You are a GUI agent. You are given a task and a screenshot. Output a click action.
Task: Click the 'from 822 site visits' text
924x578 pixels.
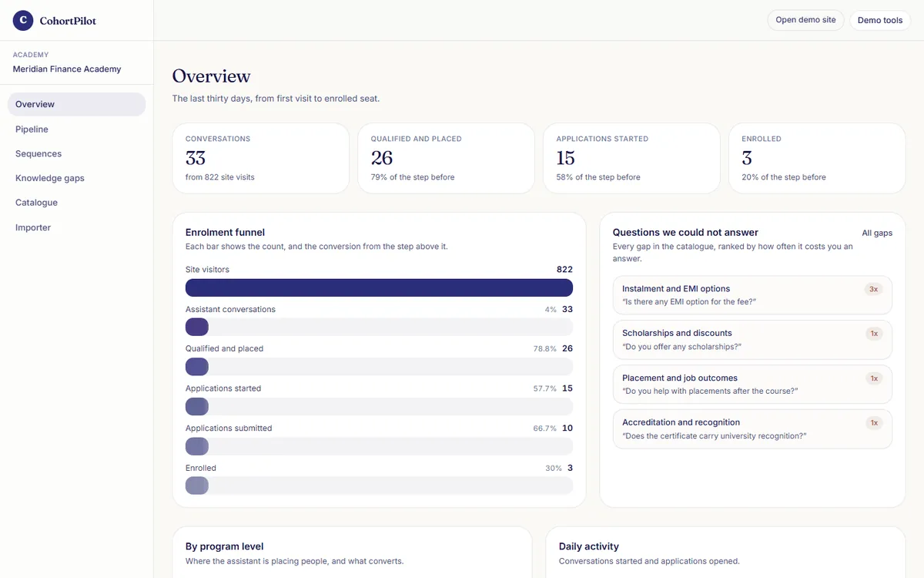(219, 177)
